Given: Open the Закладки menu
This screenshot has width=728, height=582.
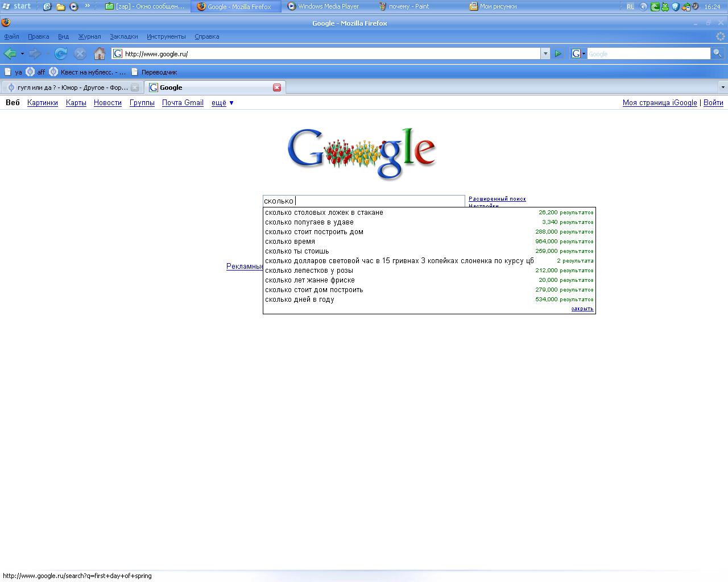Looking at the screenshot, I should (x=123, y=36).
